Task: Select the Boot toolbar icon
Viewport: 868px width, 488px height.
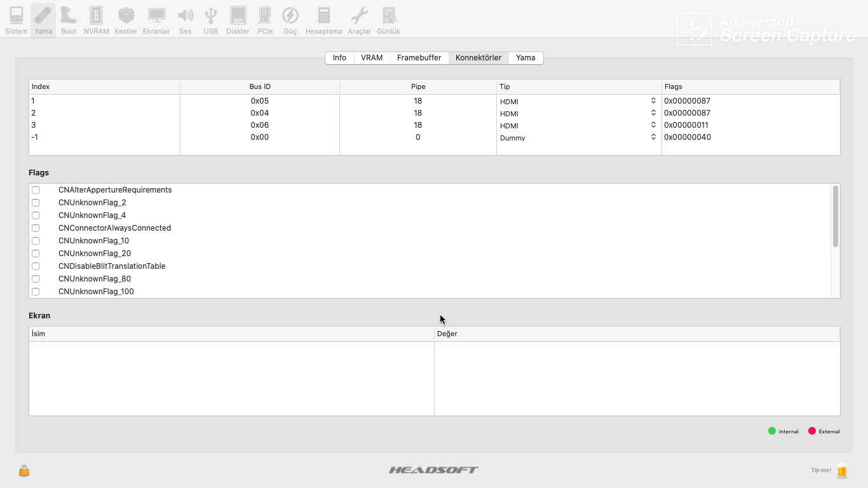Action: [68, 19]
